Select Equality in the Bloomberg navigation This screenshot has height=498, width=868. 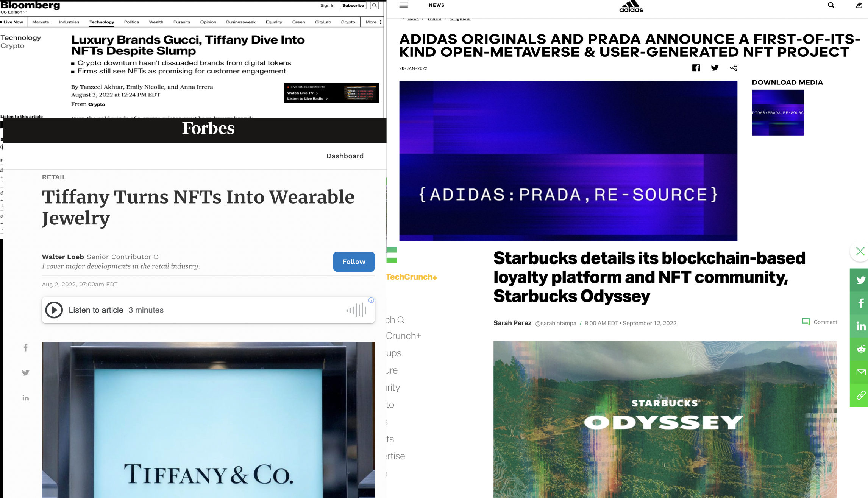pos(274,22)
